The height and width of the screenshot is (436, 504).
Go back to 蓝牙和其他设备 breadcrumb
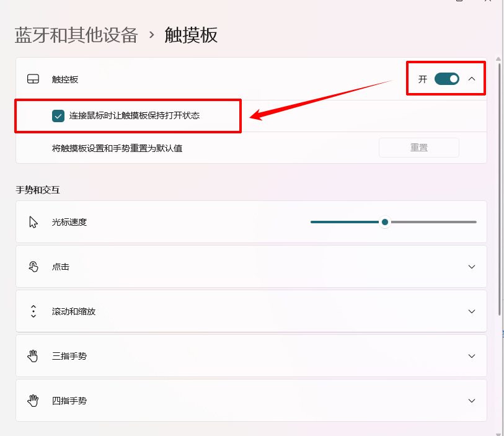click(76, 35)
